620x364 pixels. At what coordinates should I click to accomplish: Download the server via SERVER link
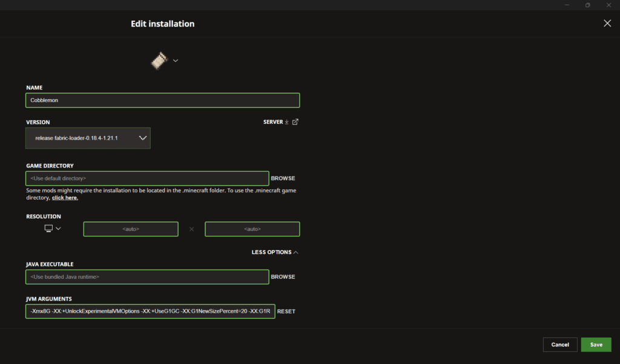pyautogui.click(x=275, y=122)
